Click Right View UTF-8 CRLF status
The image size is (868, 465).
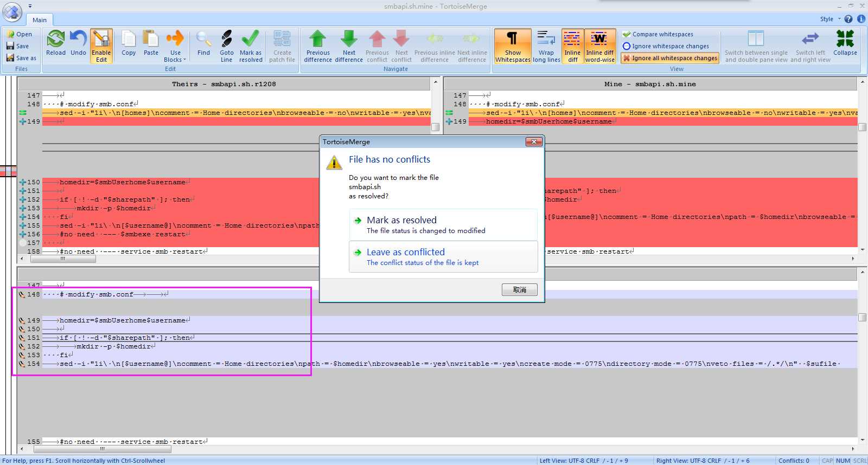tap(703, 461)
